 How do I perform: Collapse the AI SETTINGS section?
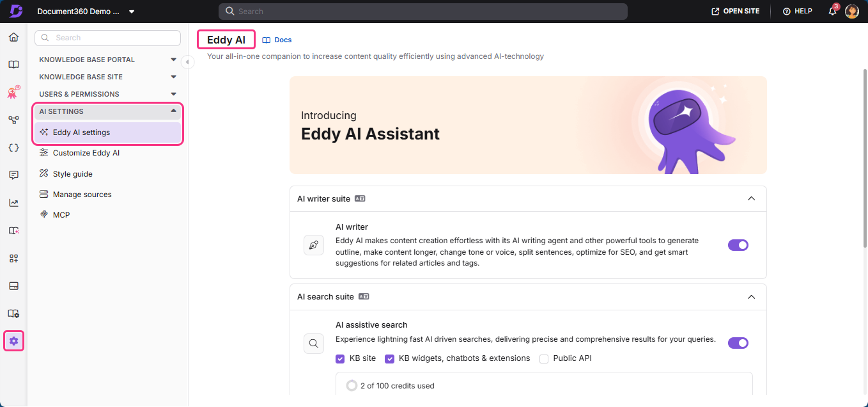173,111
